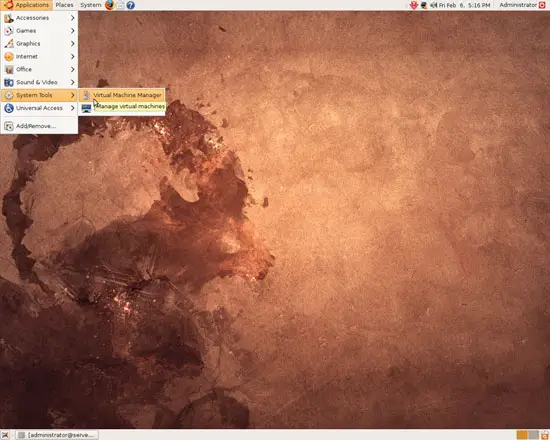Launch Virtual Machine Manager

[x=122, y=95]
